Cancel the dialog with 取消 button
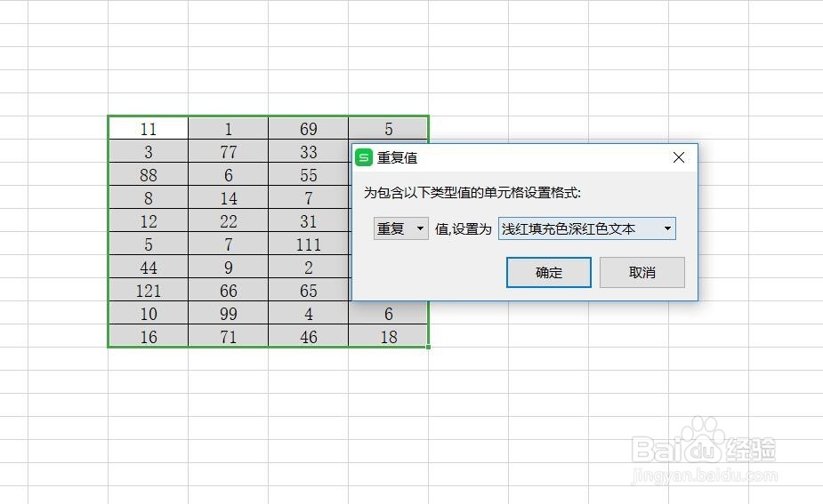Screen dimensions: 823x504 click(641, 272)
